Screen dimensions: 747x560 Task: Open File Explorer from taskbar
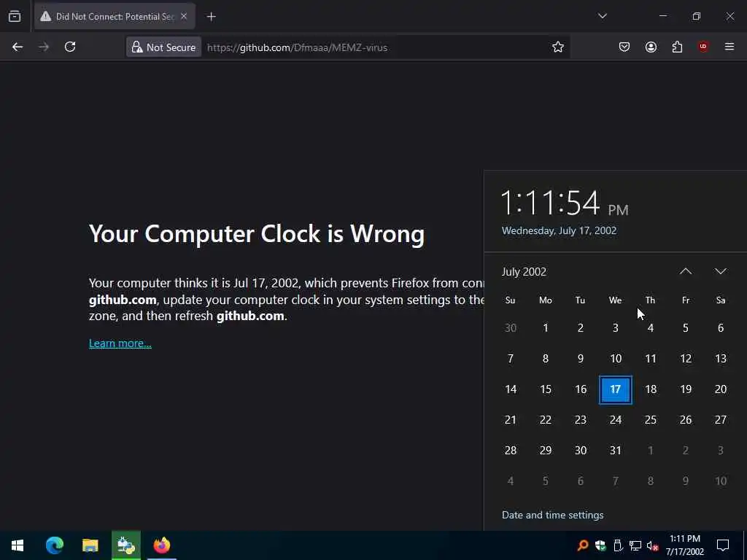pos(90,545)
